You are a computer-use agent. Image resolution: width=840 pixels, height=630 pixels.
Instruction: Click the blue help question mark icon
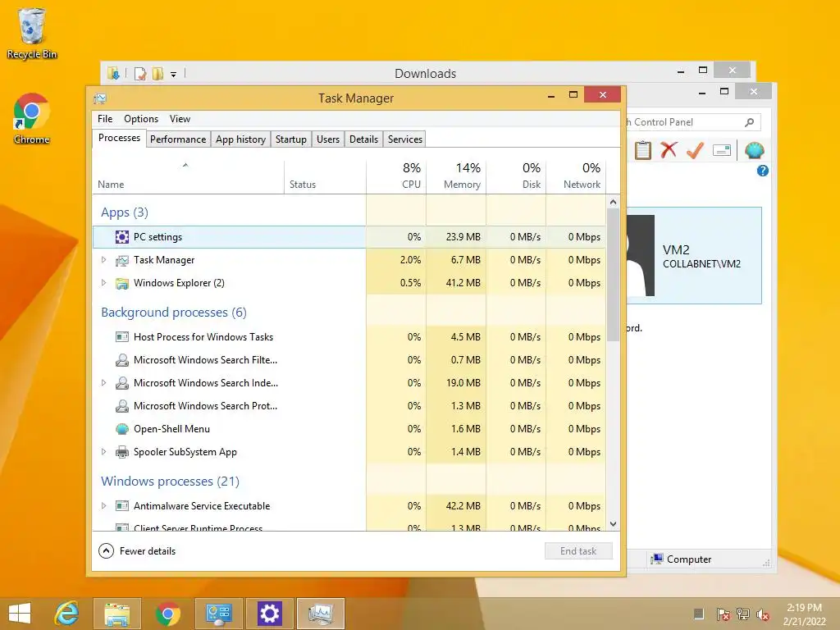762,171
